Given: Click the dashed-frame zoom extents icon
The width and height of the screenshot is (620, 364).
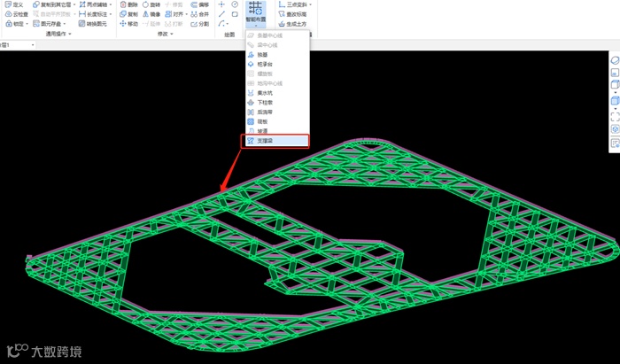Looking at the screenshot, I should [615, 117].
